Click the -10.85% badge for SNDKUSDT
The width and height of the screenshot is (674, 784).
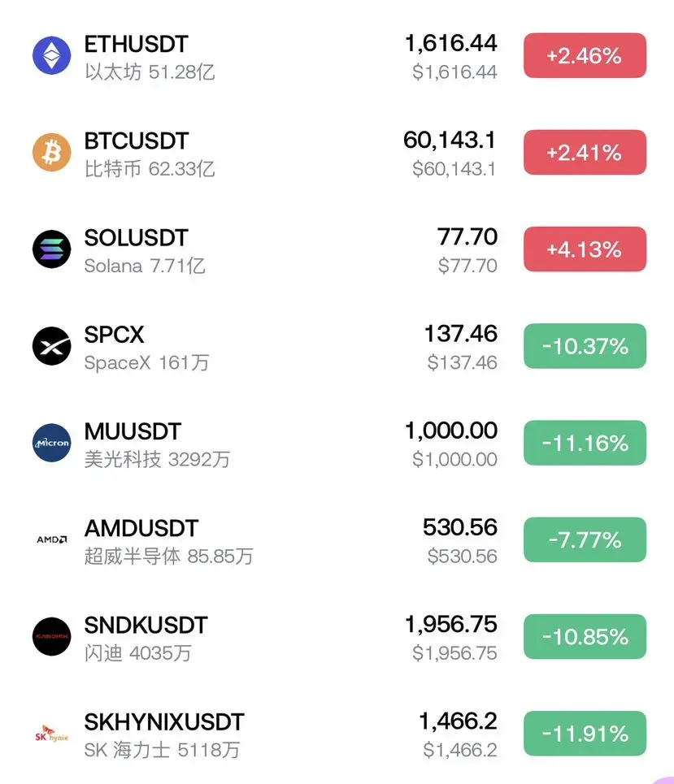click(585, 636)
